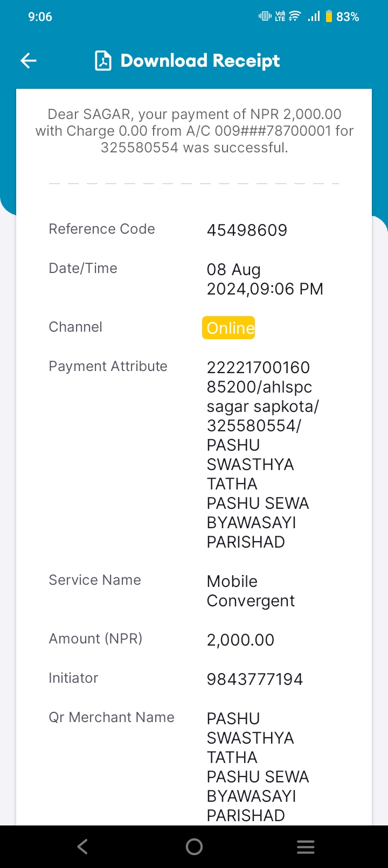This screenshot has height=868, width=388.
Task: Tap the date 08 Aug 2024 value
Action: pyautogui.click(x=265, y=279)
